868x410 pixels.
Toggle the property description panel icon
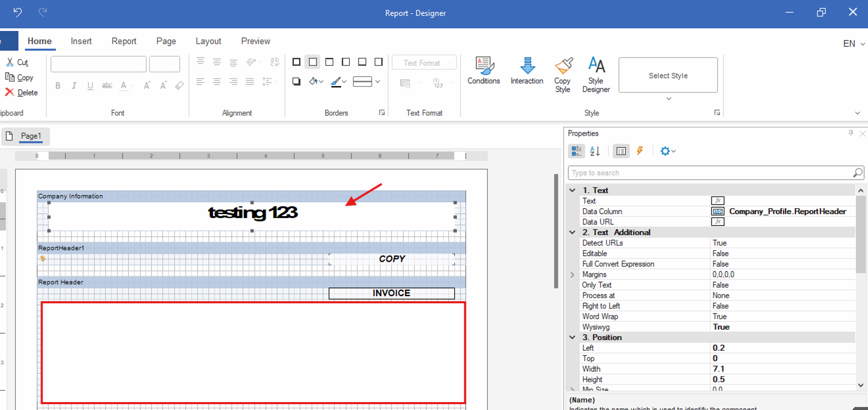[621, 151]
